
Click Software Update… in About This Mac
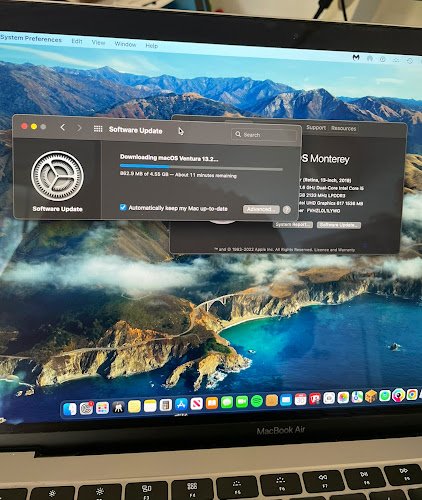point(339,225)
